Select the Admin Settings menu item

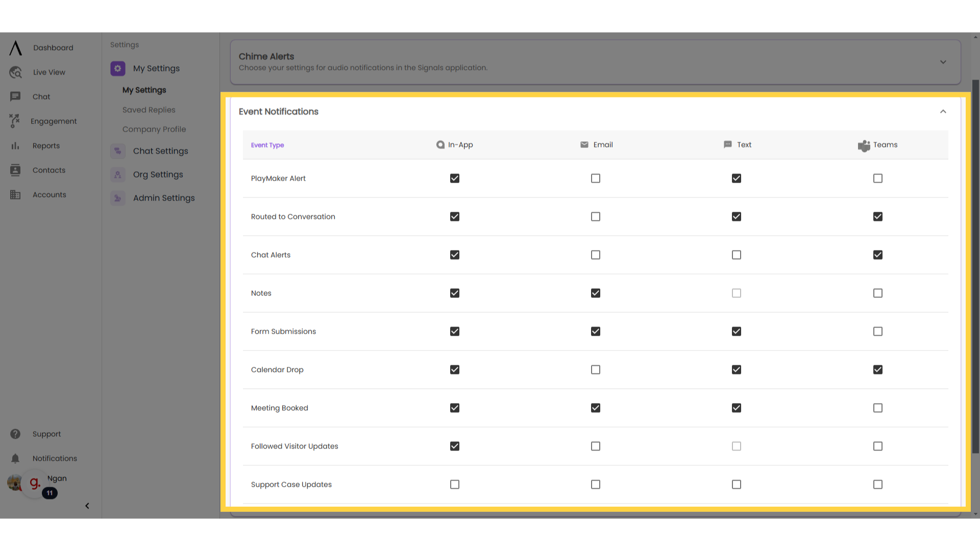click(163, 198)
